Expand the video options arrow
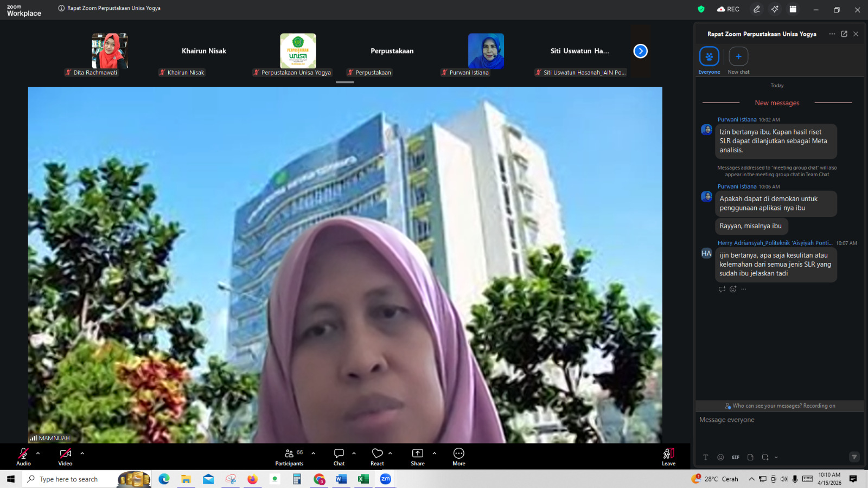 pos(82,453)
